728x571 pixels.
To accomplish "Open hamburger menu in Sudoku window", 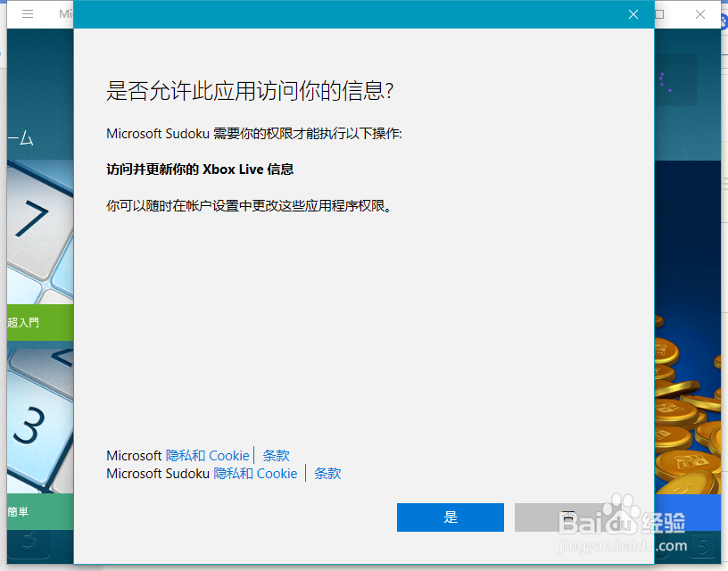I will pyautogui.click(x=28, y=14).
